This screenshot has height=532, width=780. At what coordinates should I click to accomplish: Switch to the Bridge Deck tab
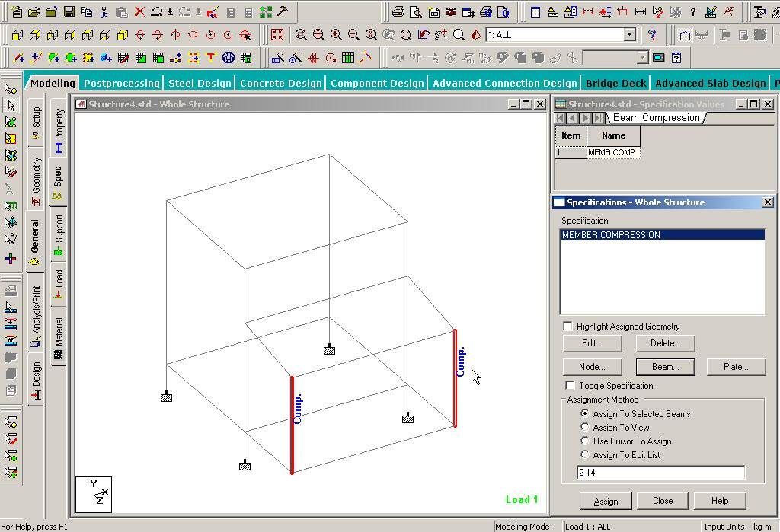pos(615,83)
